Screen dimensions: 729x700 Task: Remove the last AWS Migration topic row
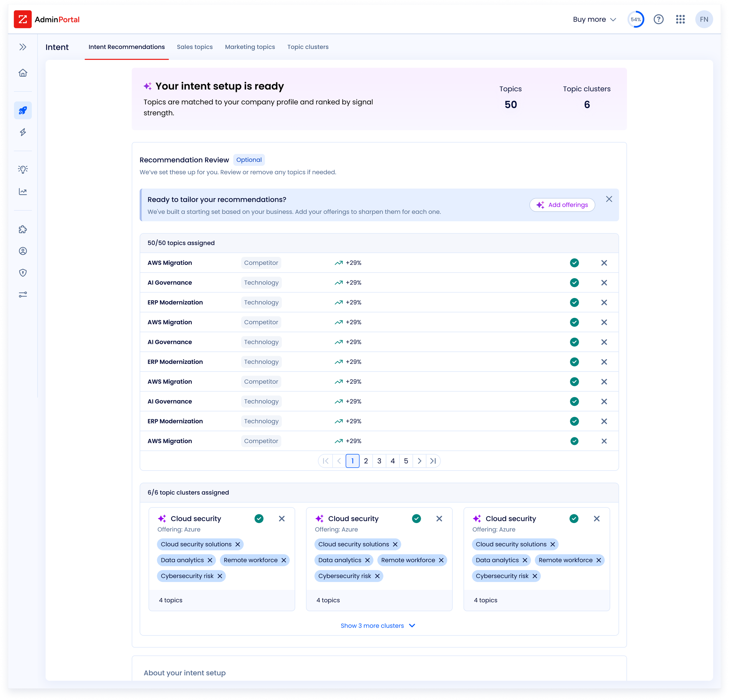[x=604, y=441]
